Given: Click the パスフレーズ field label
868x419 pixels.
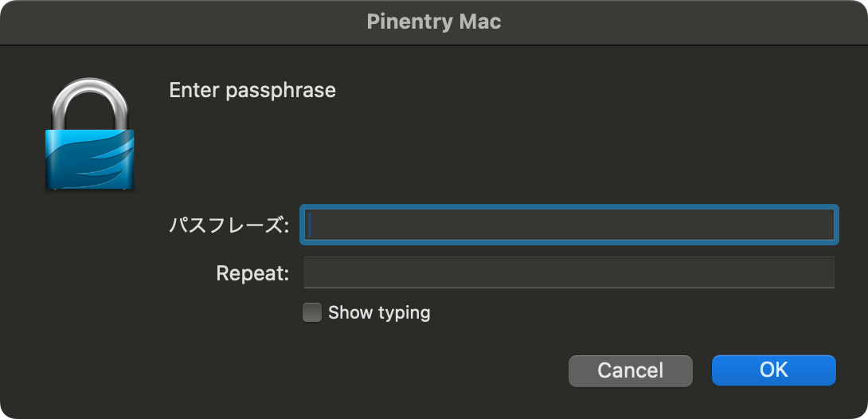Looking at the screenshot, I should 229,225.
